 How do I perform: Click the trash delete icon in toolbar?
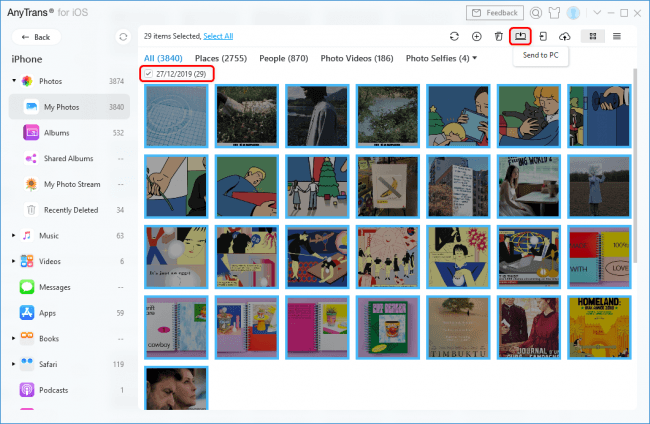click(498, 36)
